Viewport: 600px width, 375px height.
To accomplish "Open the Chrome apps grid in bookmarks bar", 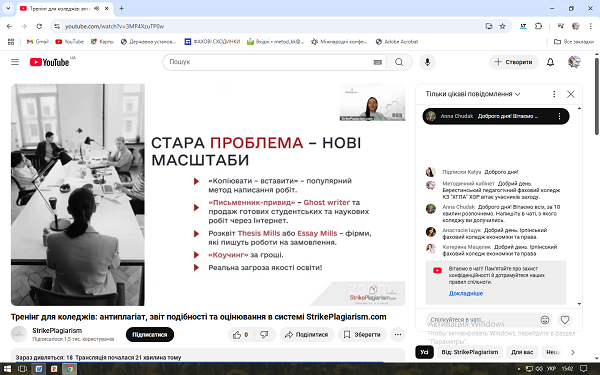I will pyautogui.click(x=11, y=42).
